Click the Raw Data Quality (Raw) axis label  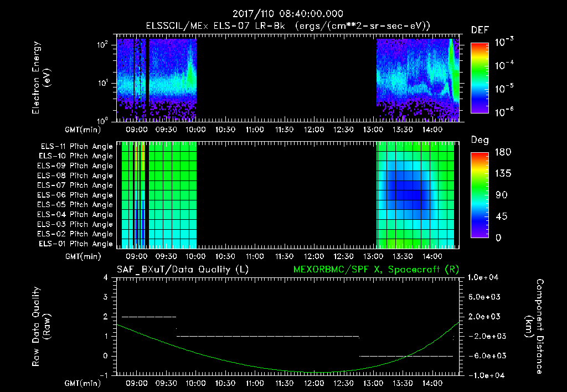(x=41, y=327)
